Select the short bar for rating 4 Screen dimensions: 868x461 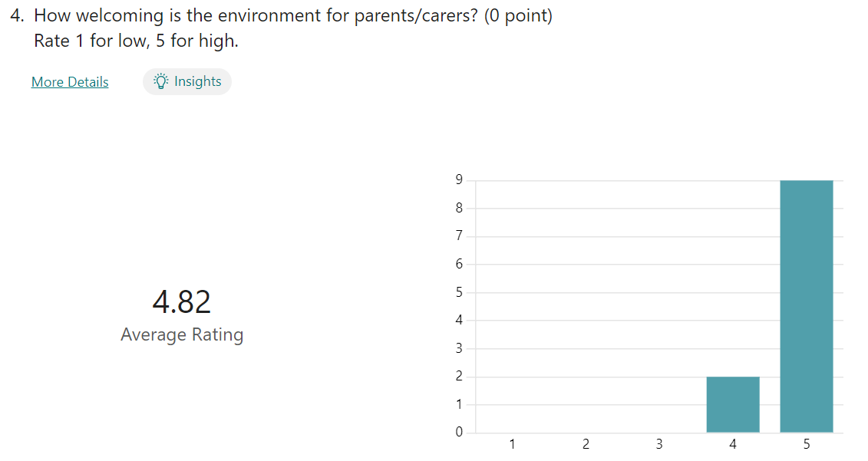(733, 404)
